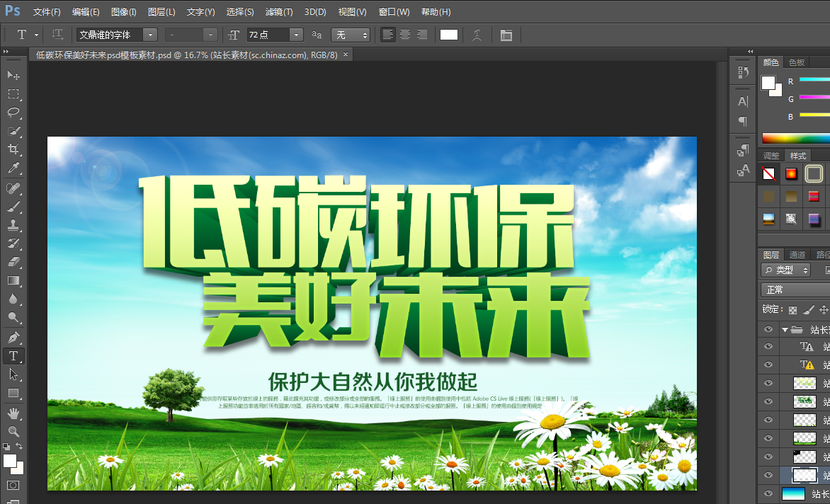Image resolution: width=830 pixels, height=504 pixels.
Task: Toggle visibility of the layer group
Action: (x=768, y=329)
